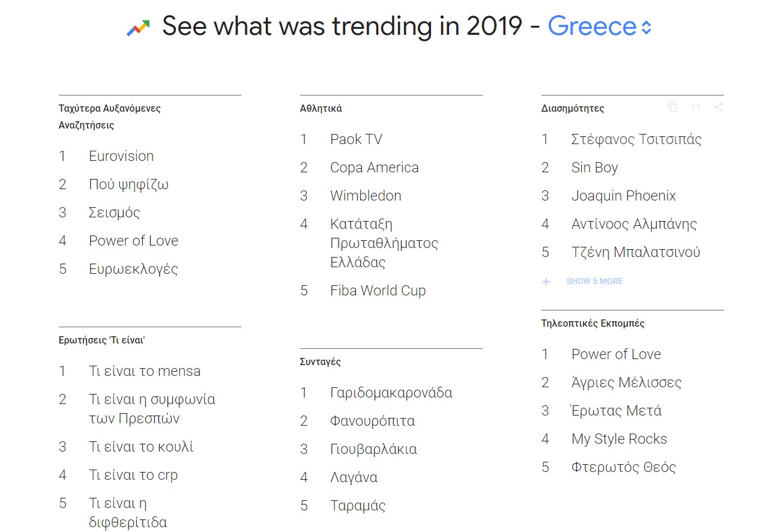Viewport: 763px width, 532px height.
Task: Select Joaquin Phoenix from the celebrities list
Action: pyautogui.click(x=623, y=196)
